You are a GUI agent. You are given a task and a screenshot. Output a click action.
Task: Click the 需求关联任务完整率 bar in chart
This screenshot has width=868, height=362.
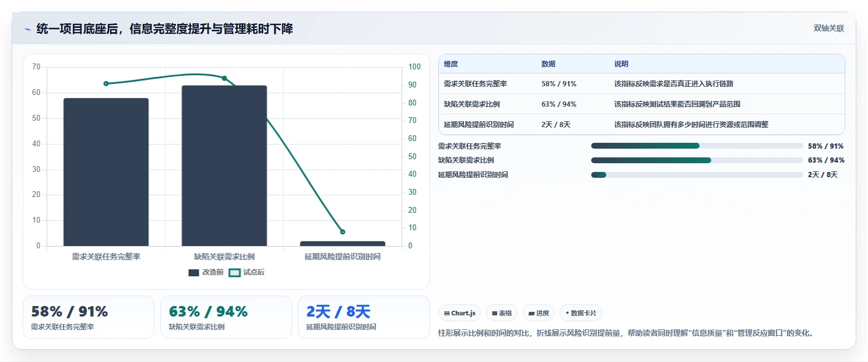(106, 172)
